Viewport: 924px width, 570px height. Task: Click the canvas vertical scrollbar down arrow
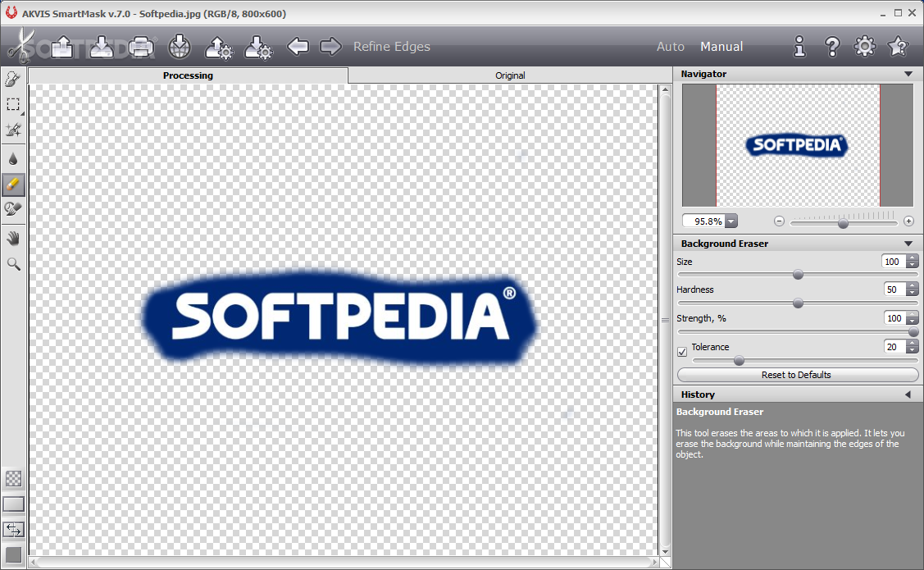665,552
